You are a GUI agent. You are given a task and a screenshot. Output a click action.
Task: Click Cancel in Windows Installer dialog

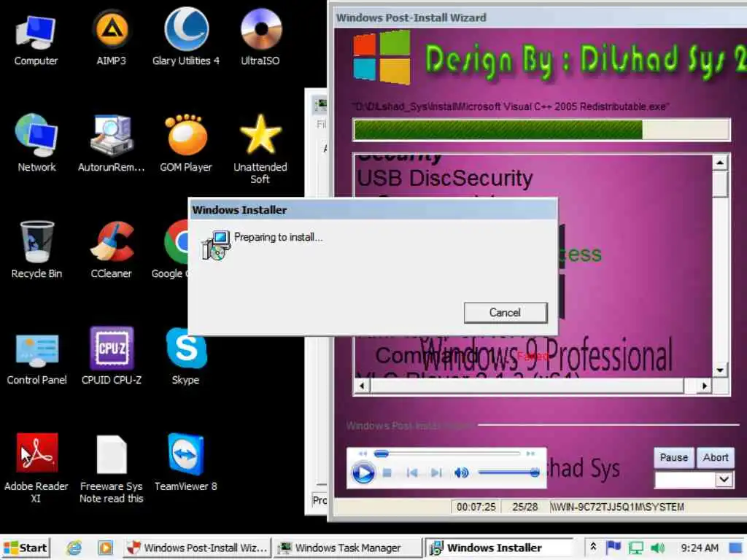pyautogui.click(x=506, y=313)
